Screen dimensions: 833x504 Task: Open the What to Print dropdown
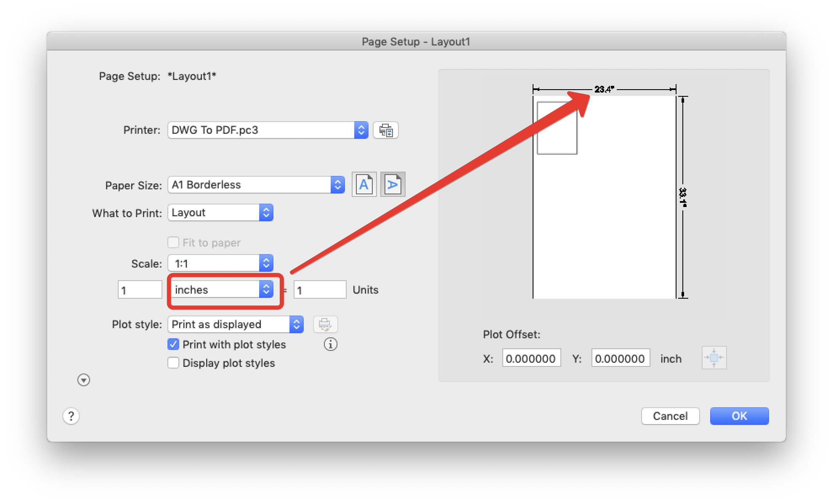click(x=220, y=213)
